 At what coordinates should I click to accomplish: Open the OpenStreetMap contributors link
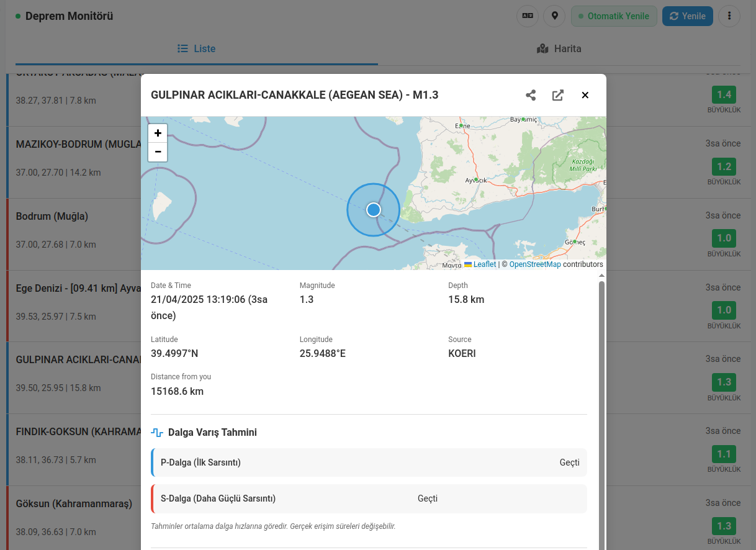(534, 264)
